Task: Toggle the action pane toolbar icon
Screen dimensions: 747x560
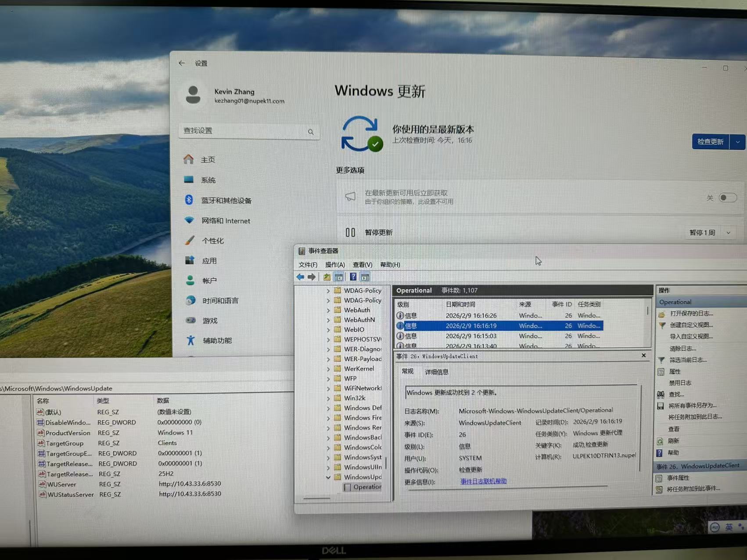Action: pos(365,277)
